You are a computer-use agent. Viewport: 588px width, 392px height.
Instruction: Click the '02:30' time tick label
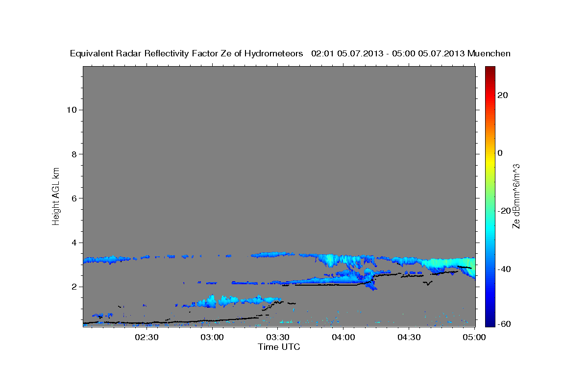tap(147, 337)
